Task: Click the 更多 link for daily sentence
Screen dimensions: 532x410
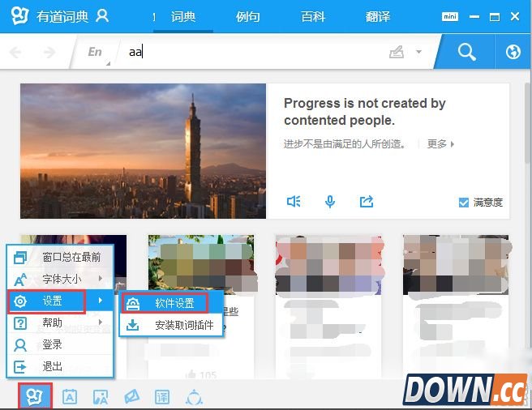Action: point(440,143)
